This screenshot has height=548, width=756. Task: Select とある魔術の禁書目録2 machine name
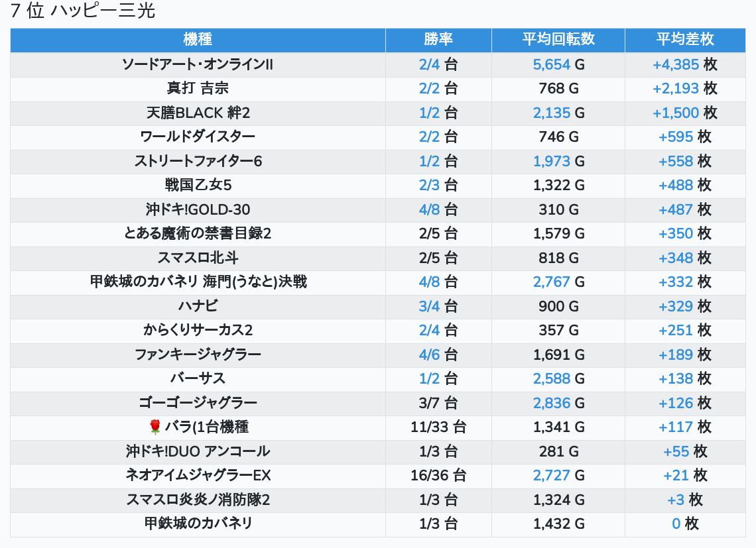198,234
